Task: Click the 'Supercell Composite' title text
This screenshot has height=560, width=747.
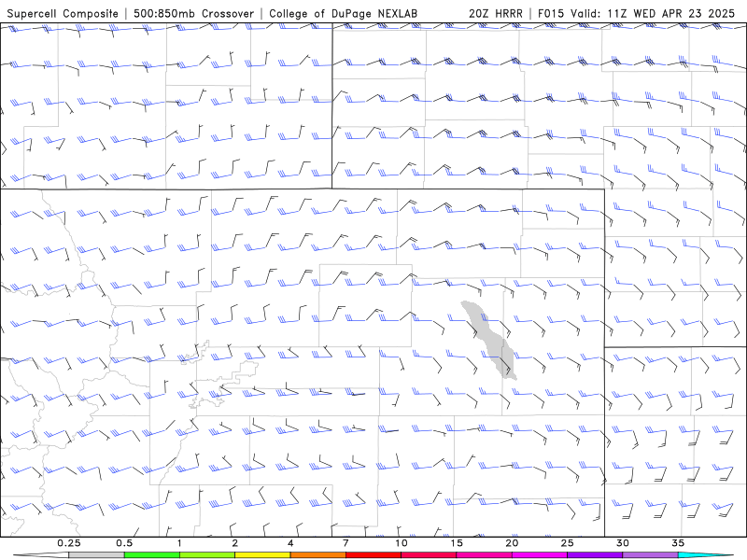Action: tap(63, 13)
